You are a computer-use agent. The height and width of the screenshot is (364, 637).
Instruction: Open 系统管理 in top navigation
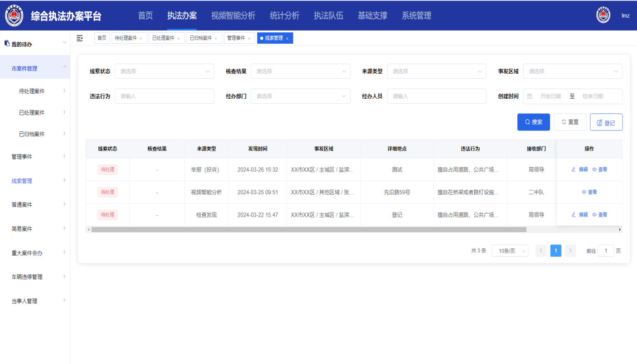click(x=416, y=15)
